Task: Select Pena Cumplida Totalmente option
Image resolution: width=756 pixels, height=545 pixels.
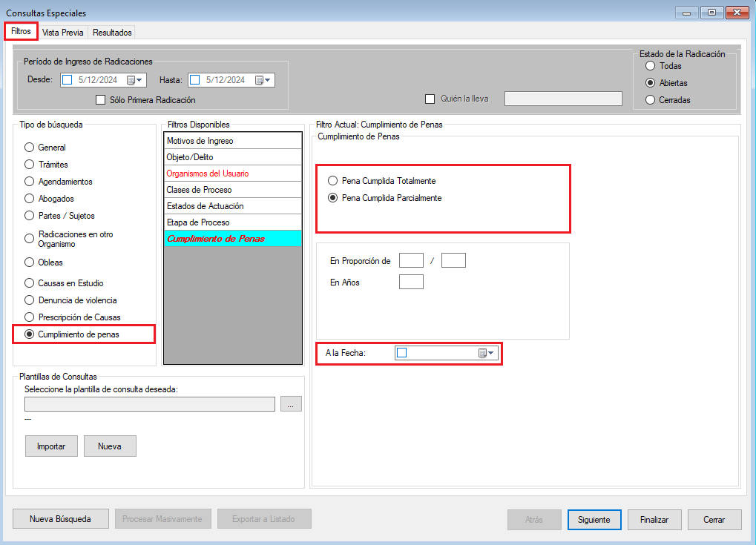Action: [x=333, y=181]
